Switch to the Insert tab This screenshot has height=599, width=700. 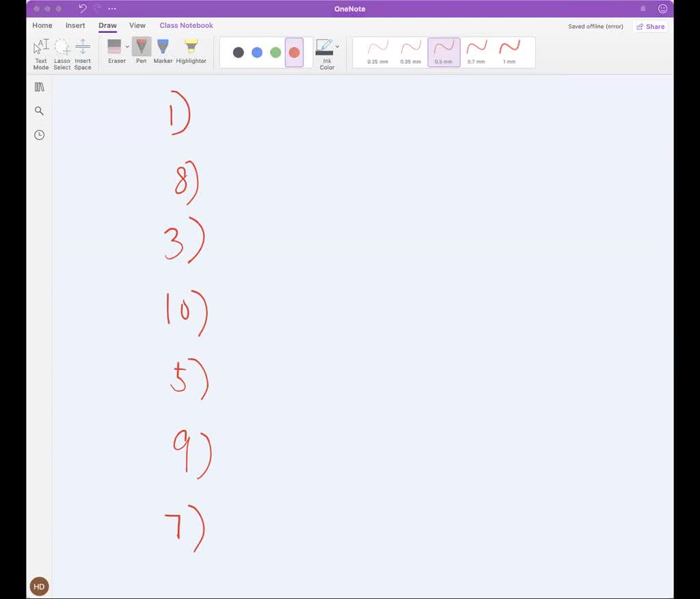(75, 25)
